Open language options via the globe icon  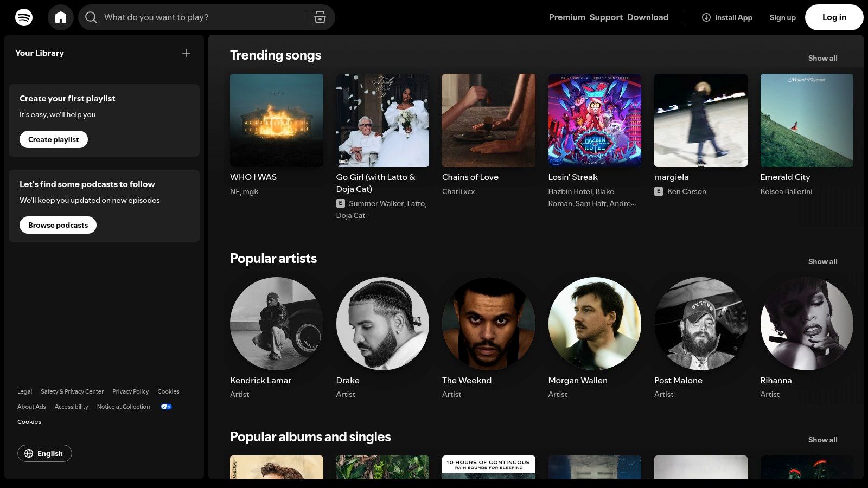pos(29,453)
